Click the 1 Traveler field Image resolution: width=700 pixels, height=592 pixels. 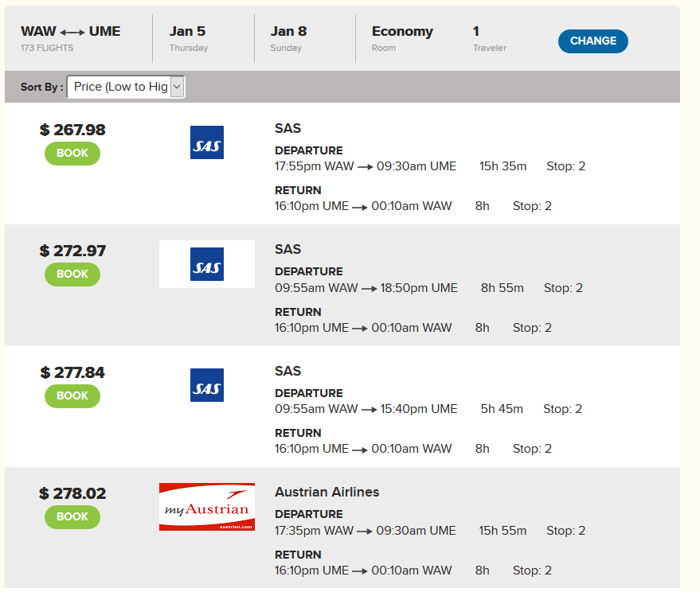pos(489,38)
